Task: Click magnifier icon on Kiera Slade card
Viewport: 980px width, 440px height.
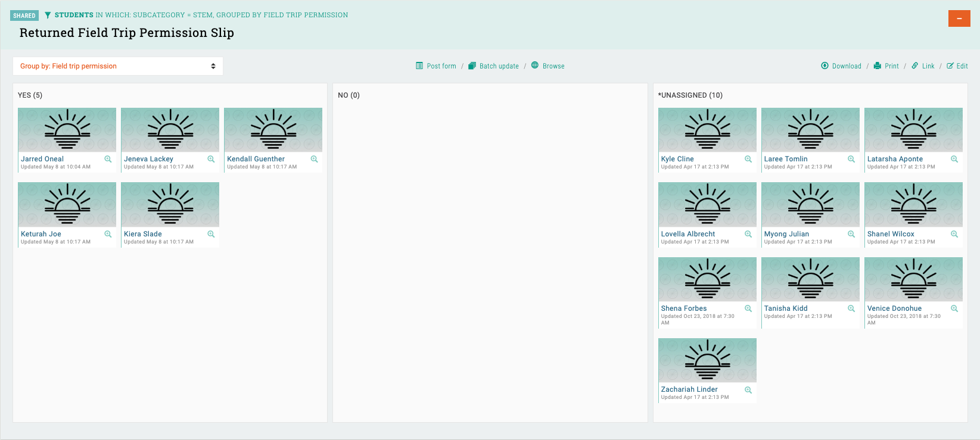Action: coord(211,234)
